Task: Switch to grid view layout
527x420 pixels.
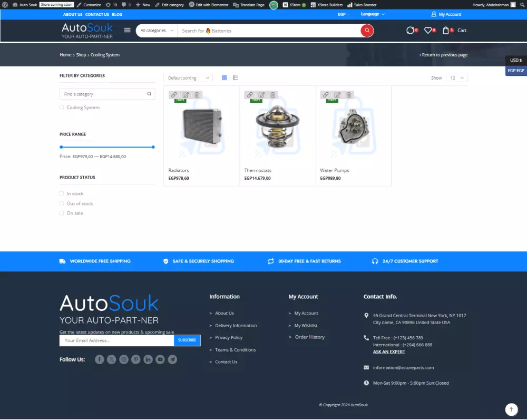Action: pos(224,77)
